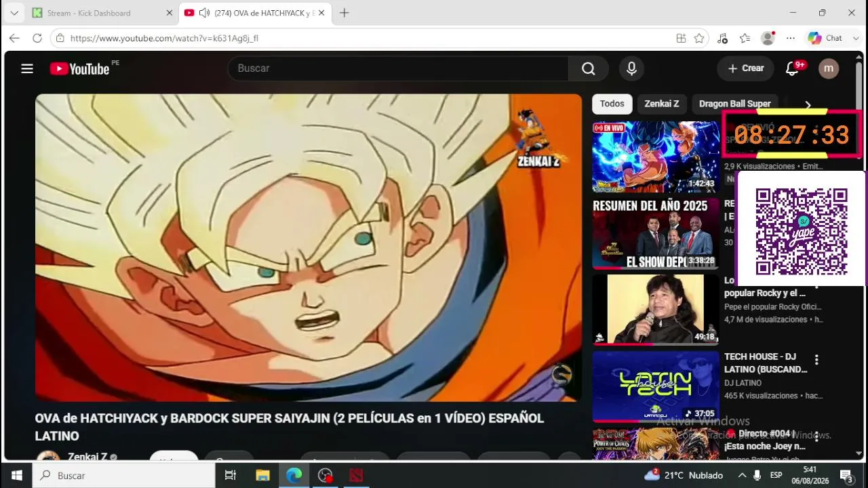Open the Latin Tech House thumbnail
The image size is (868, 488).
coord(656,386)
